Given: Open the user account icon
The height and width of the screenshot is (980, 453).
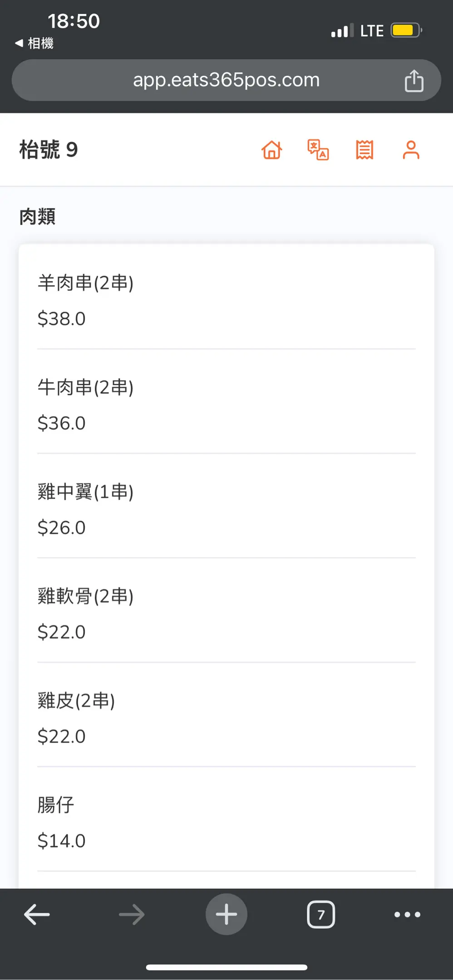Looking at the screenshot, I should [411, 150].
